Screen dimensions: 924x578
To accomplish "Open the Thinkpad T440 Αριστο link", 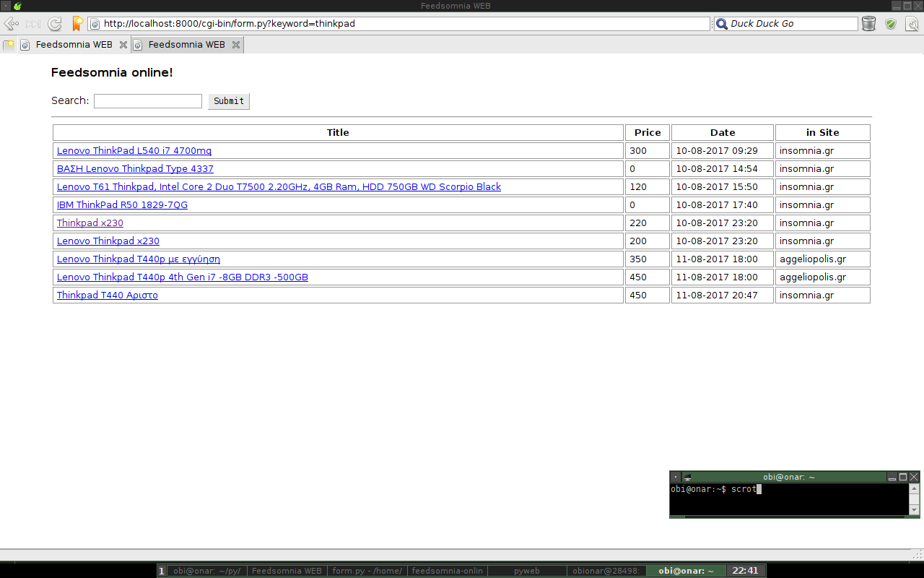I will pos(108,296).
